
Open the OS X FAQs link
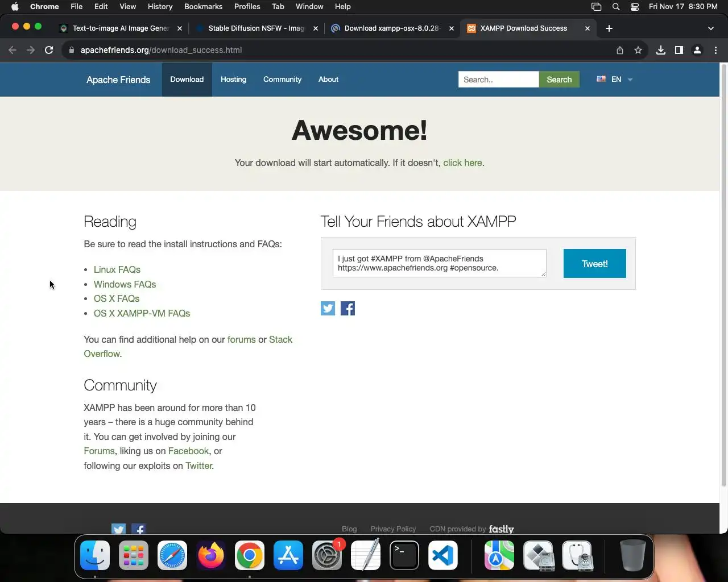(117, 298)
